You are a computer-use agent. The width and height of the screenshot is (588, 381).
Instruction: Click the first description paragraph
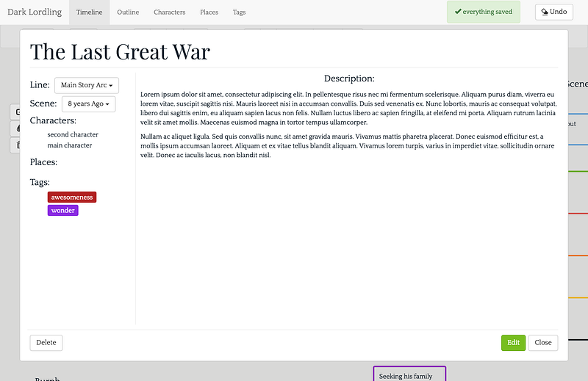(x=348, y=108)
